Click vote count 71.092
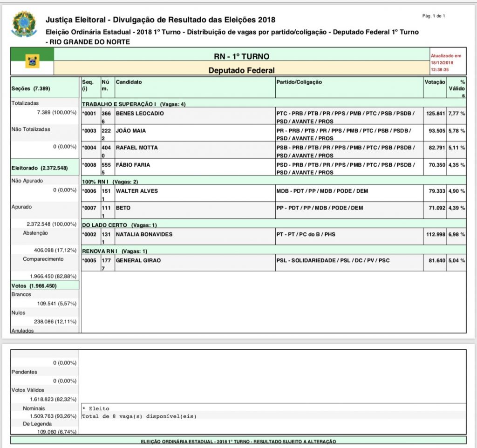477x448 pixels. pyautogui.click(x=437, y=208)
